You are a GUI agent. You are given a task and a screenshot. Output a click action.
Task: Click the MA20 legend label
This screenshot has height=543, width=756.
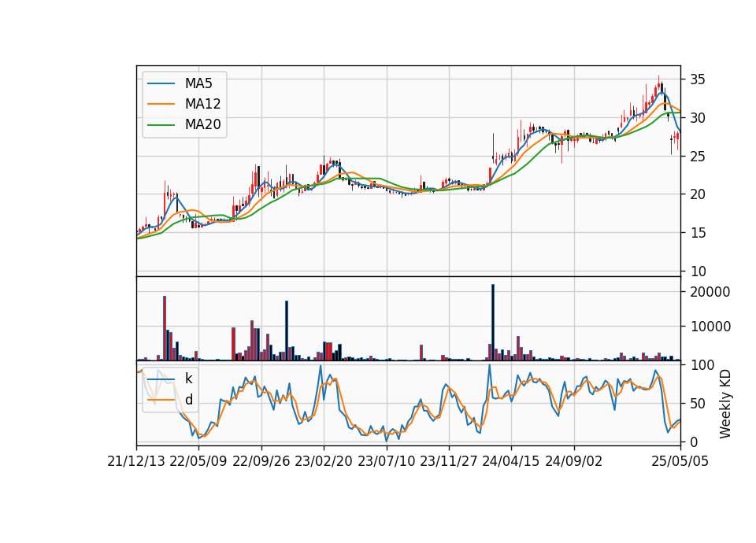click(x=202, y=125)
